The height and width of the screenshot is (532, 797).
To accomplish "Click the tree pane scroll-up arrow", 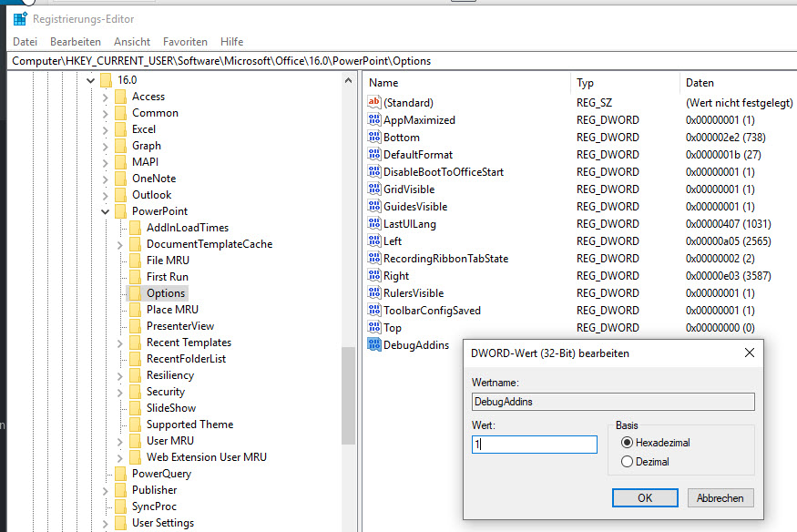I will point(348,80).
